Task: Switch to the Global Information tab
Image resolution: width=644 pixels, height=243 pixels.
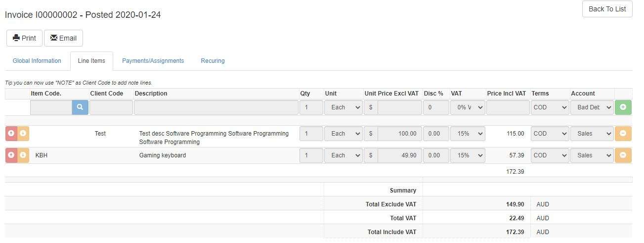Action: point(37,61)
